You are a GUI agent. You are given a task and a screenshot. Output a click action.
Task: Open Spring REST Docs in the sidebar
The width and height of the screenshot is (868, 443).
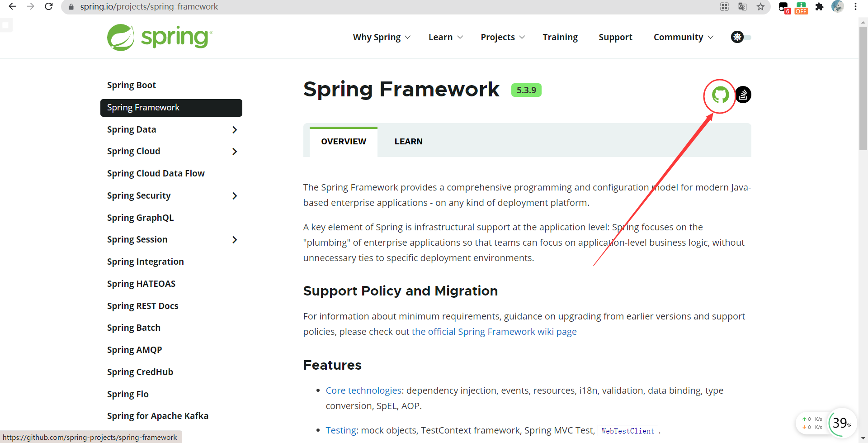143,306
